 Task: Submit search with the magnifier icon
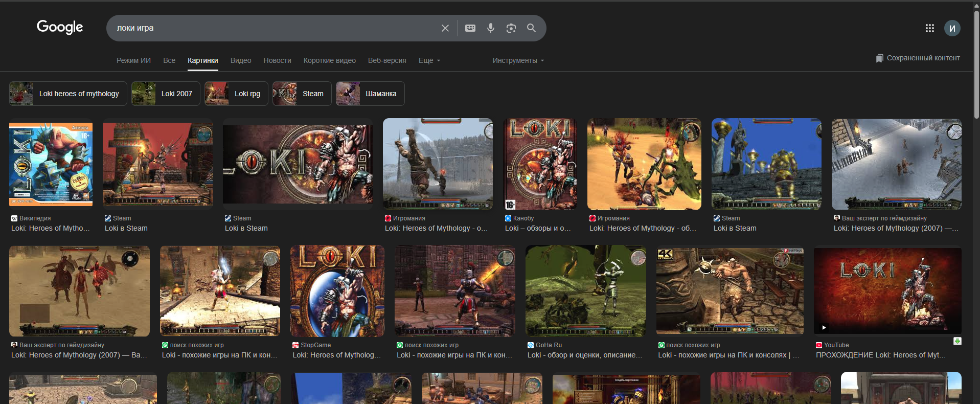532,28
